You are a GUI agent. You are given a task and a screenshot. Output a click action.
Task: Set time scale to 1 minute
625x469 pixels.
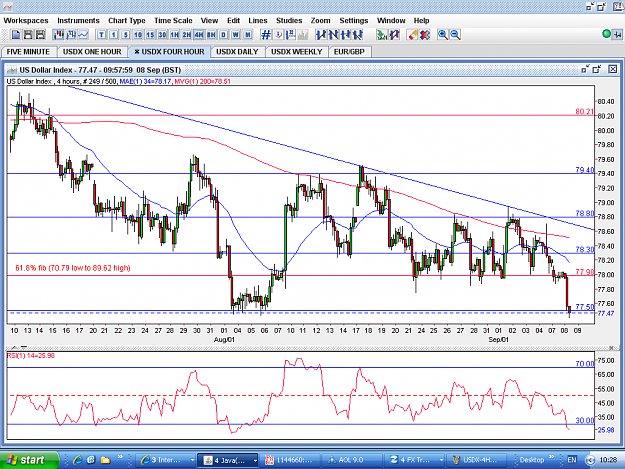tap(114, 35)
